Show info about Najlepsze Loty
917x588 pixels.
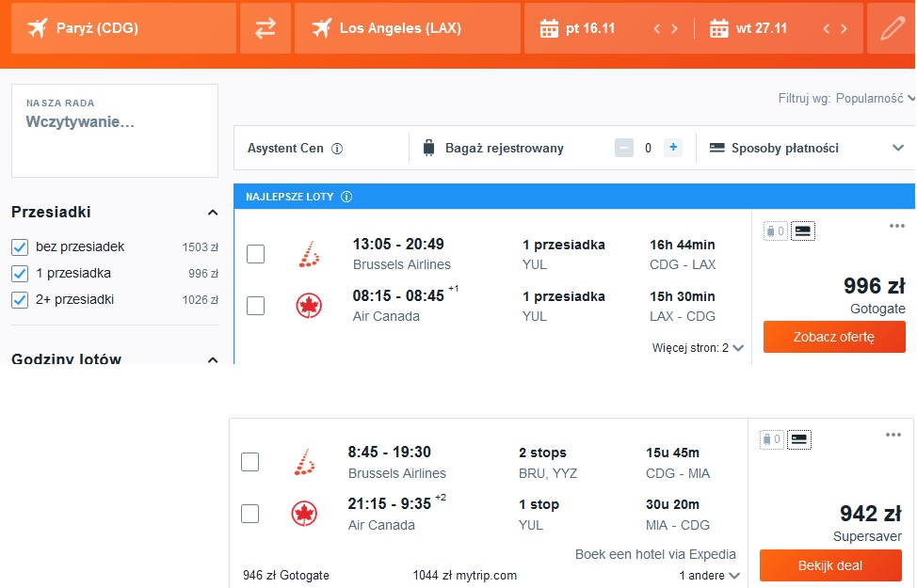pos(346,197)
